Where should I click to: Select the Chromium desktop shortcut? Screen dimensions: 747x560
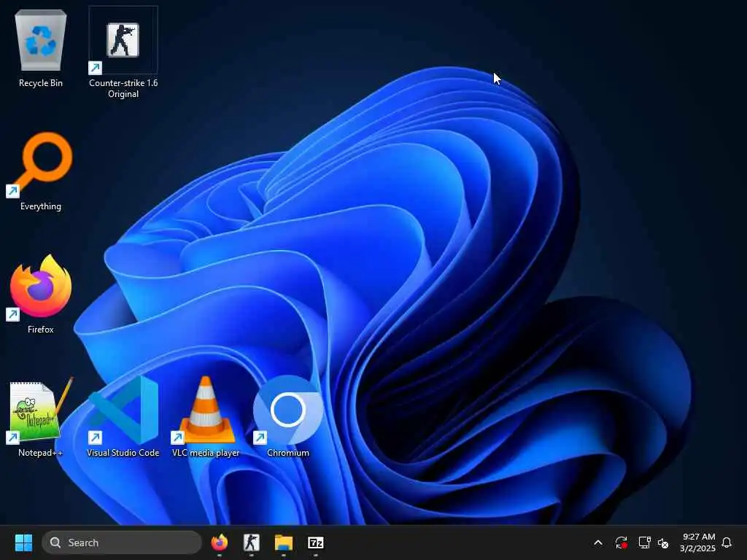[x=287, y=411]
